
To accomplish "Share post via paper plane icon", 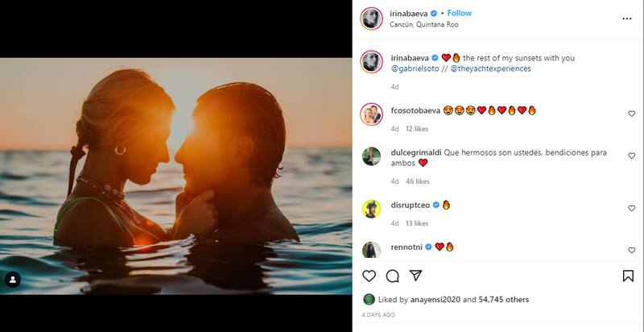I will tap(415, 276).
